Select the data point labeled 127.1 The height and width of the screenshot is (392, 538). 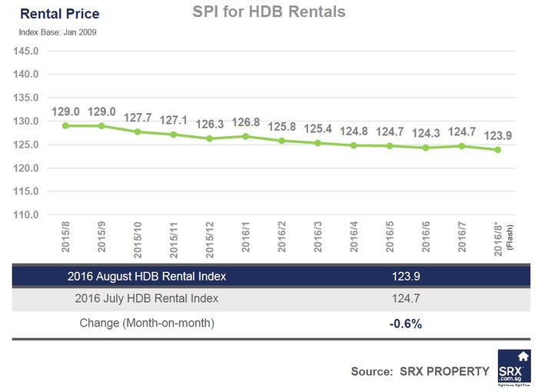(x=174, y=135)
